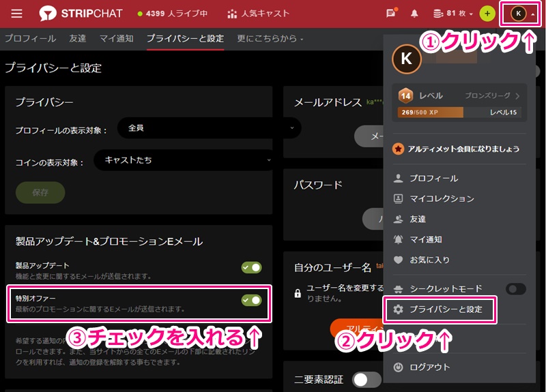Switch to the マイ通知 tab
Viewport: 546px width, 392px height.
click(116, 39)
